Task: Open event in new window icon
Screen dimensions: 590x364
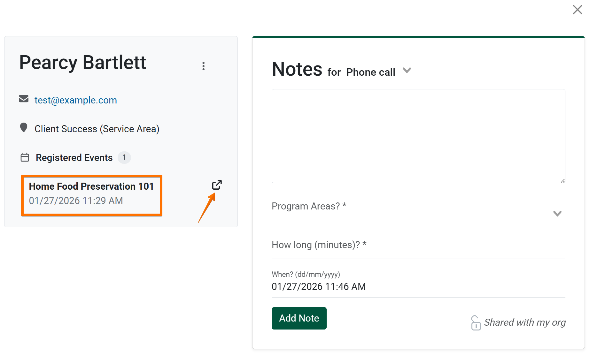Action: click(217, 185)
